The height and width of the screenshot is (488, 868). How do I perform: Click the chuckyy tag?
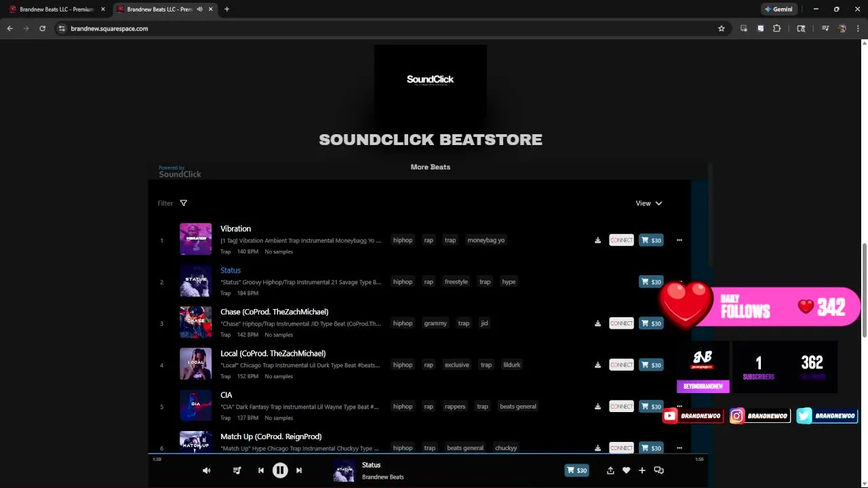tap(506, 448)
